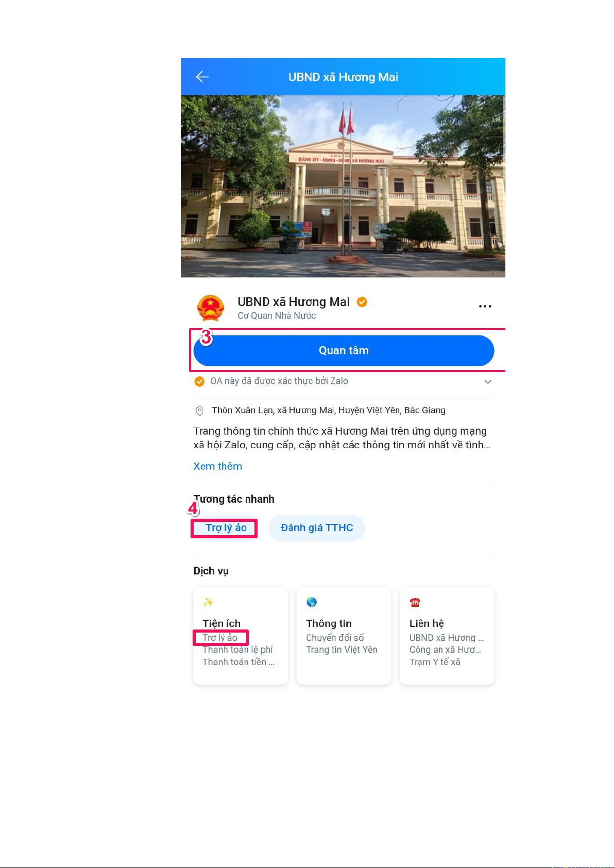Tap the red telephone icon in Liên hệ
The image size is (614, 868).
point(415,602)
